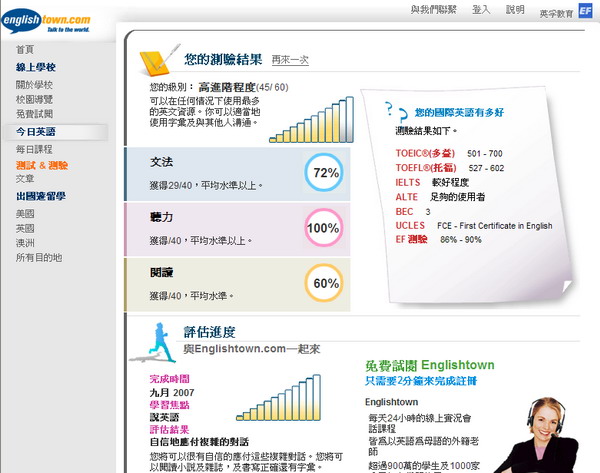600x473 pixels.
Task: Click the 完成時間 label
Action: 170,379
